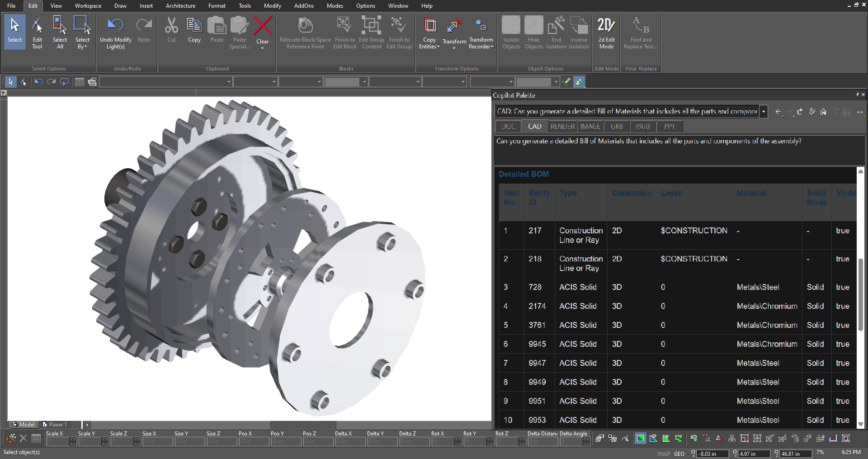The width and height of the screenshot is (868, 459).
Task: Click the Copilot prompt text field
Action: coord(679,149)
